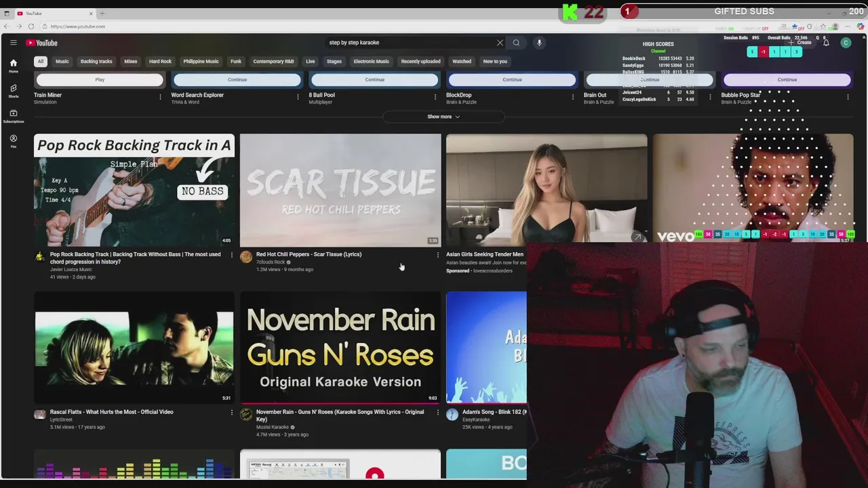The image size is (868, 488).
Task: Open Scar Tissue lyrics video thumbnail
Action: 340,190
